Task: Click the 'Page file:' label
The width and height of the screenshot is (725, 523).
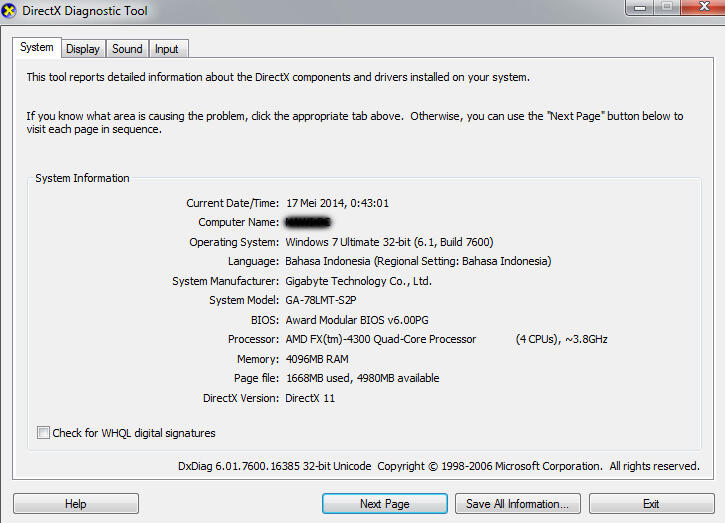Action: (x=257, y=378)
